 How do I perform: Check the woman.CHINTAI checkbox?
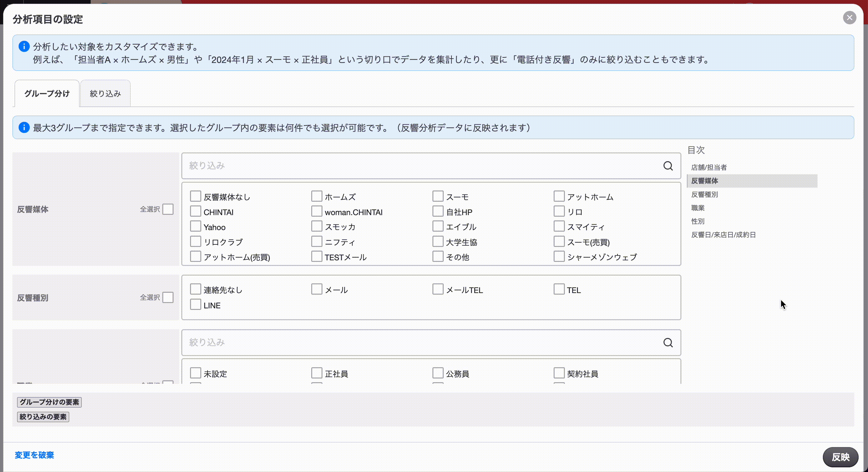(x=317, y=211)
